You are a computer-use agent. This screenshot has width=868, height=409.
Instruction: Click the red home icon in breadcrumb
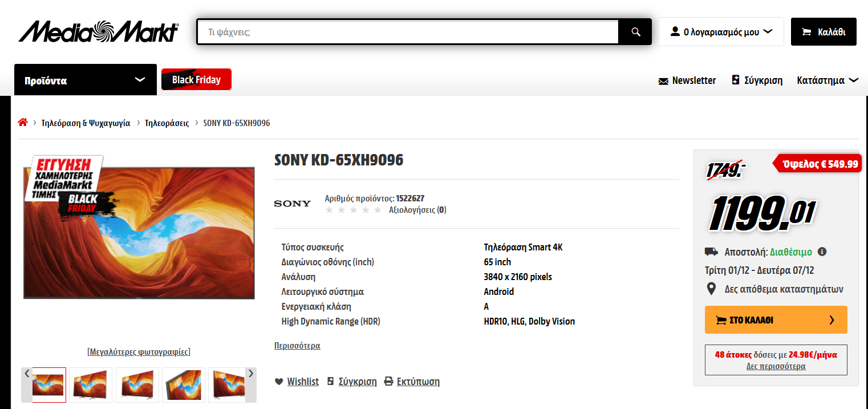[x=23, y=123]
